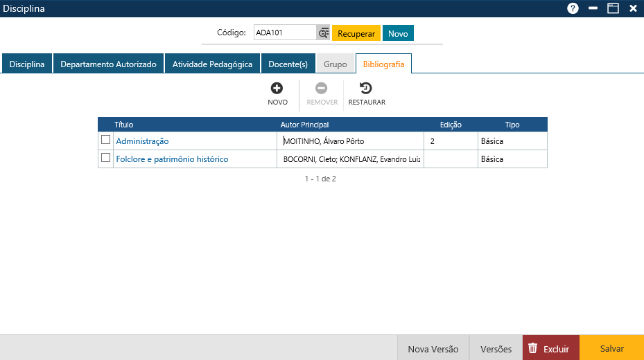The height and width of the screenshot is (360, 644).
Task: Select the Docente(s) tab
Action: point(288,64)
